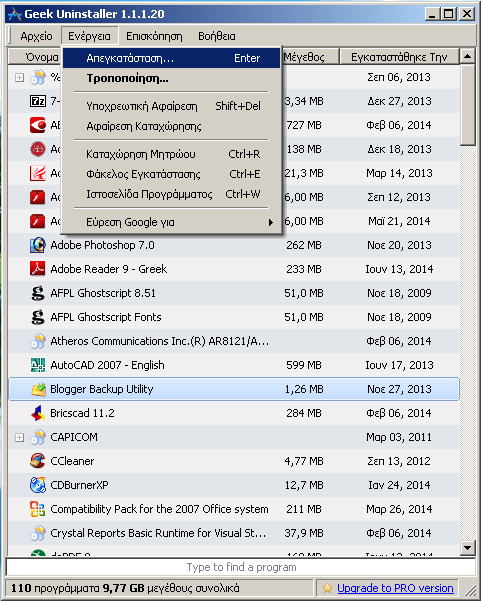The image size is (481, 601).
Task: Select Adobe Reader 9 - Greek entry
Action: click(234, 269)
